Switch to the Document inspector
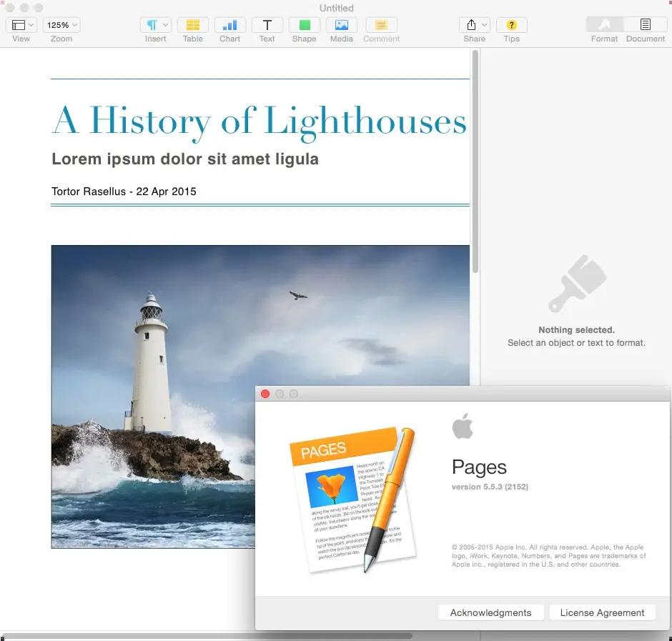The height and width of the screenshot is (641, 672). [646, 25]
